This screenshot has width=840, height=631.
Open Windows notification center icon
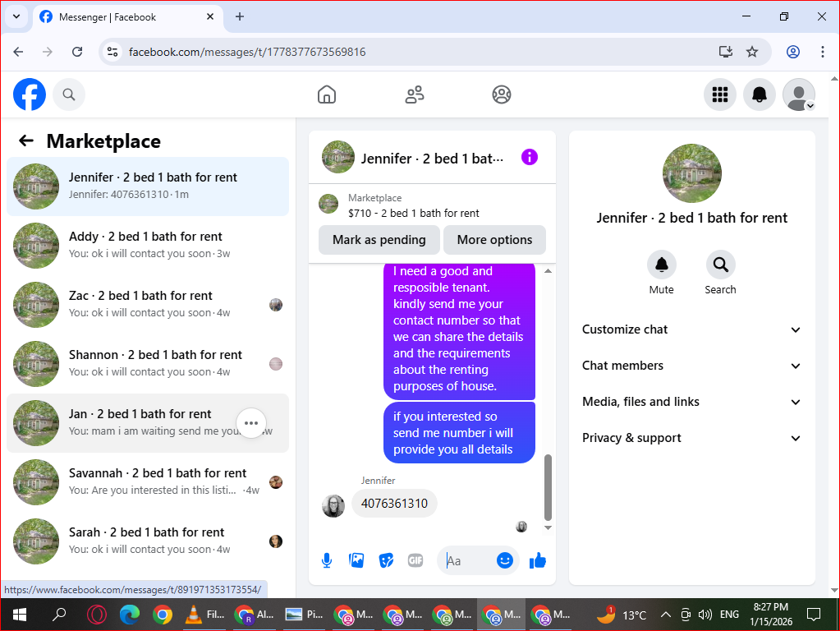pos(813,615)
